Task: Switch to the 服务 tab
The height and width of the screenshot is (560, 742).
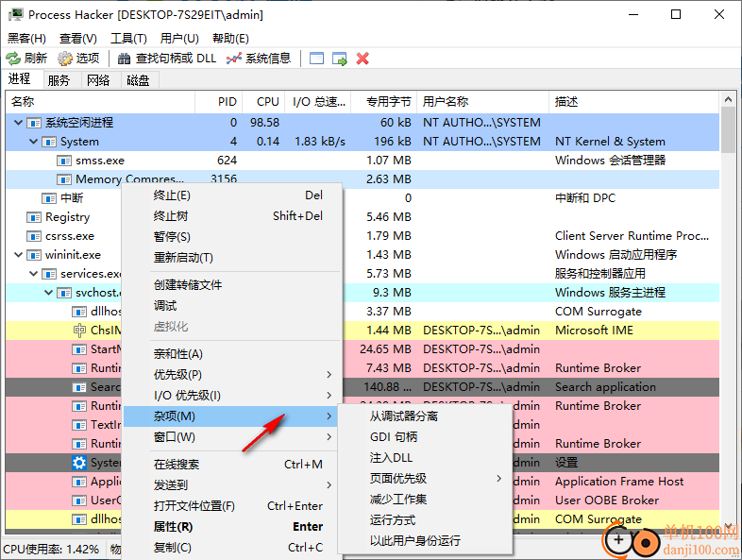Action: click(x=62, y=80)
